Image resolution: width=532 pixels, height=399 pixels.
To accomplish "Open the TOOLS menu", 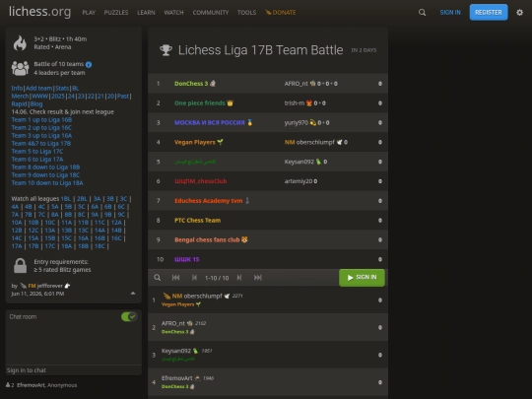I will (x=246, y=13).
